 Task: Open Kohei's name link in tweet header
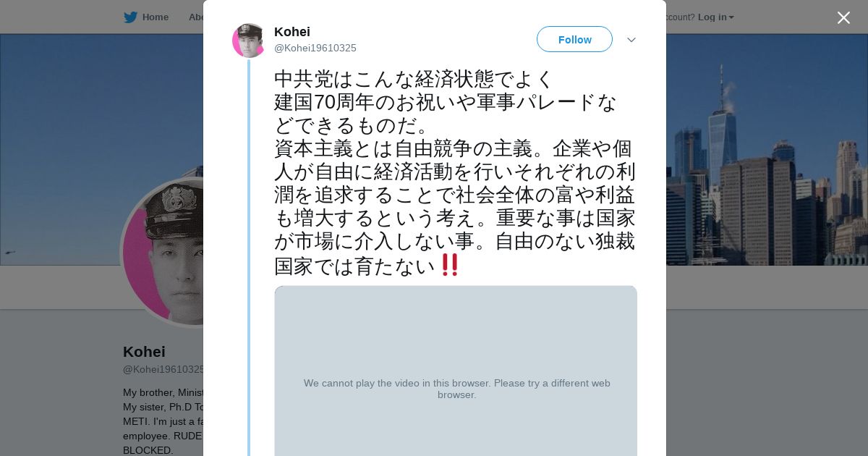(x=292, y=32)
